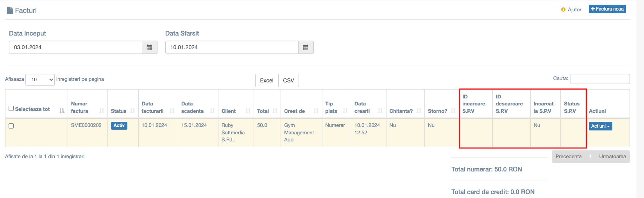Sort table by Status column arrows
The width and height of the screenshot is (644, 198).
click(x=132, y=111)
